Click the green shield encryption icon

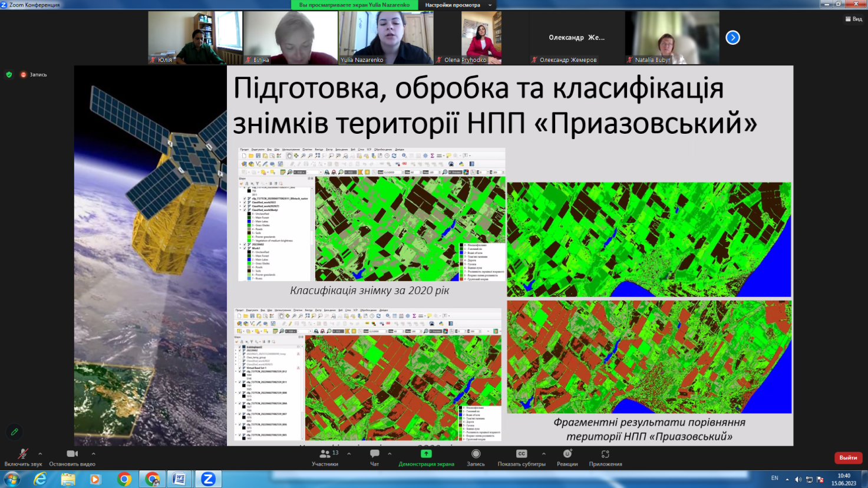tap(9, 75)
